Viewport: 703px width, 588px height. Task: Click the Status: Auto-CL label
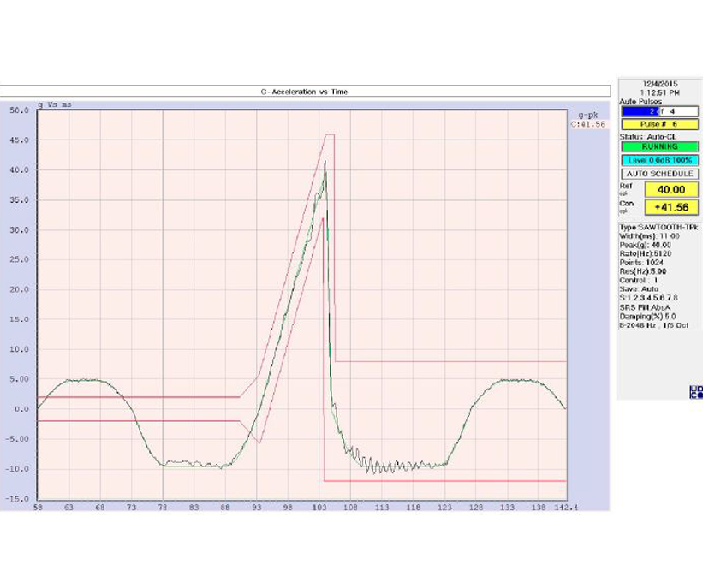pyautogui.click(x=648, y=137)
